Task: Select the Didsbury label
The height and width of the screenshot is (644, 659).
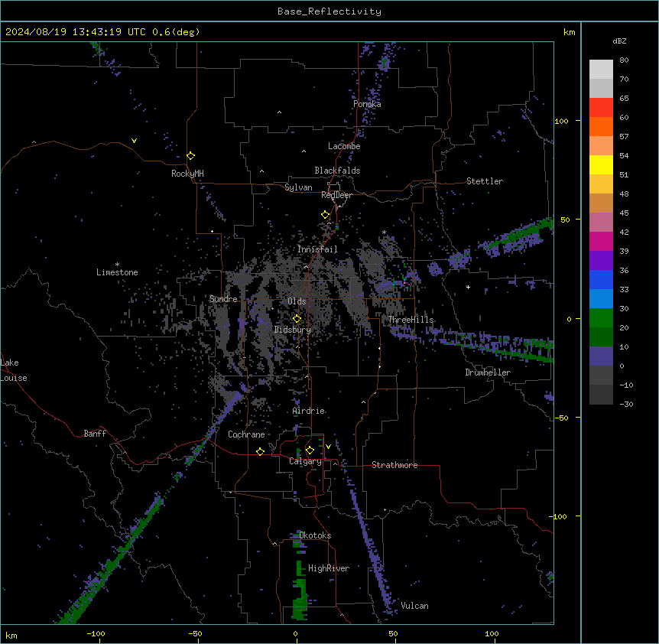Action: coord(293,330)
